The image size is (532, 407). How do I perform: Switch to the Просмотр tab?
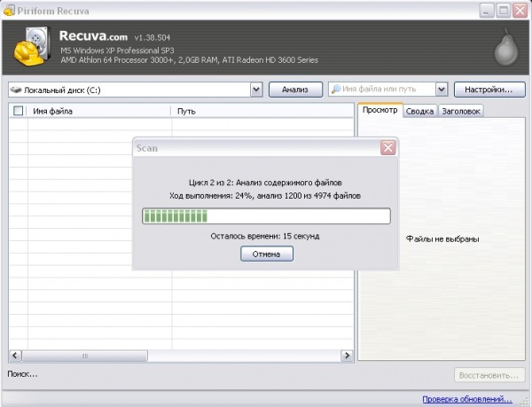click(380, 110)
